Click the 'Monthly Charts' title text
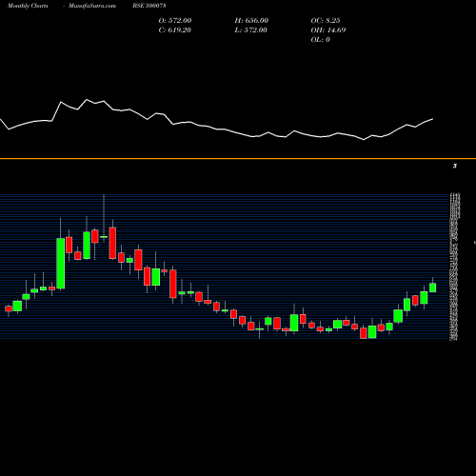This screenshot has height=476, width=476. click(x=28, y=6)
